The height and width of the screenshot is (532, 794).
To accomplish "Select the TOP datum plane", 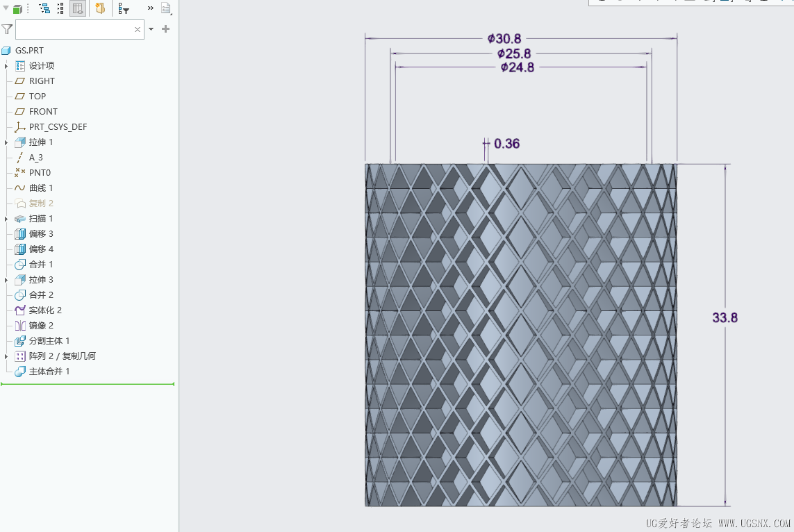I will pos(31,96).
